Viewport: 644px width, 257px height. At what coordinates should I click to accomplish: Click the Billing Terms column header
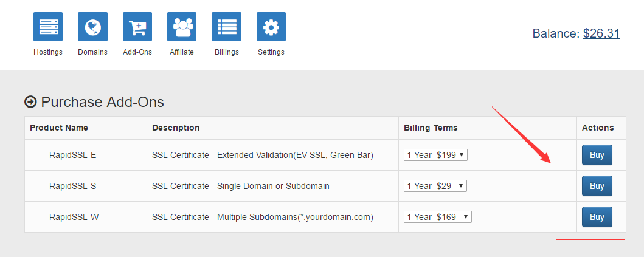[431, 128]
